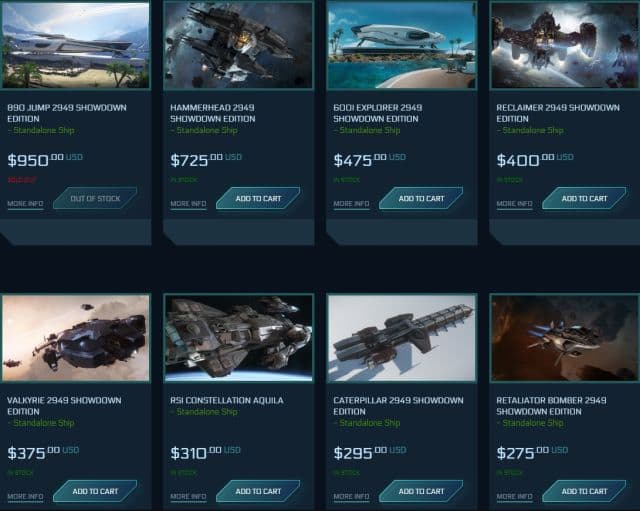Add RSI Constellation Aquila to cart

258,491
